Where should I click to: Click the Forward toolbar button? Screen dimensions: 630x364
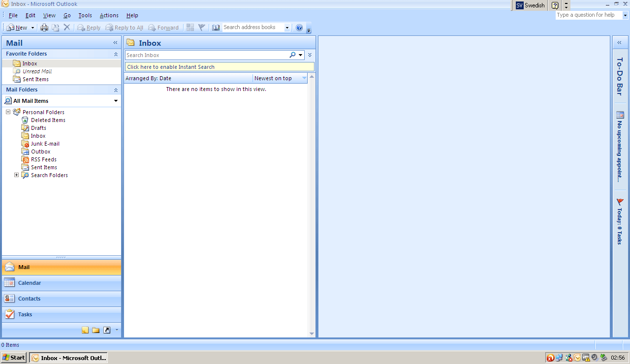point(163,28)
